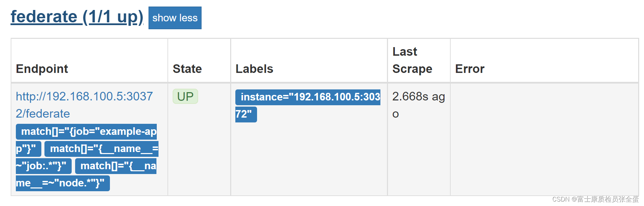Click the green UP state badge

(185, 96)
